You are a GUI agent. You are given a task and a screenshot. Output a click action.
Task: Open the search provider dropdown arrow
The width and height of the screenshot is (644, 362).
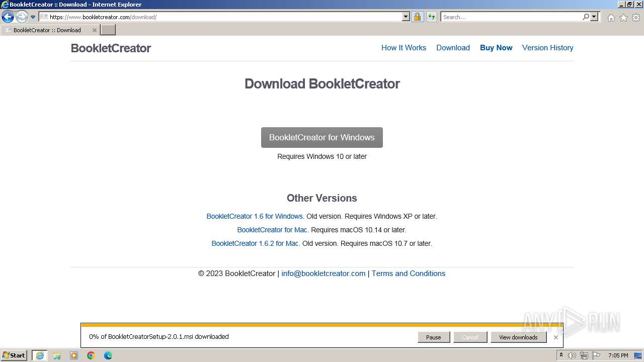594,17
